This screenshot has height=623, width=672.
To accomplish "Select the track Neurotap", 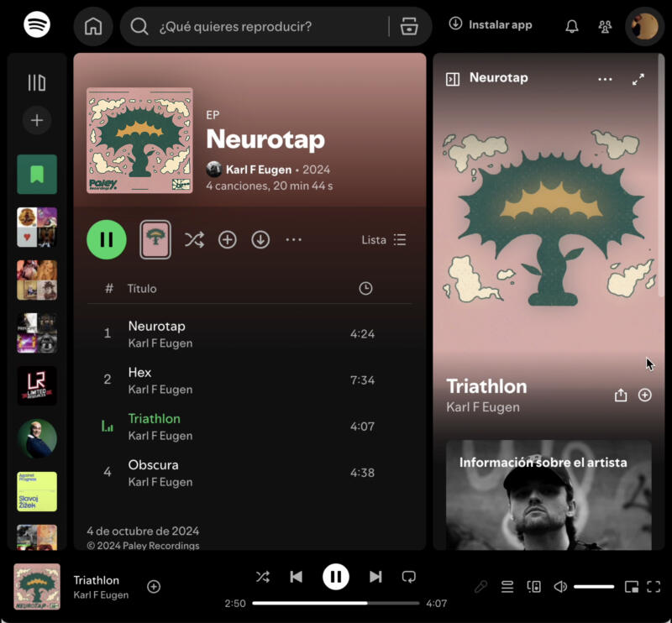I will [251, 334].
